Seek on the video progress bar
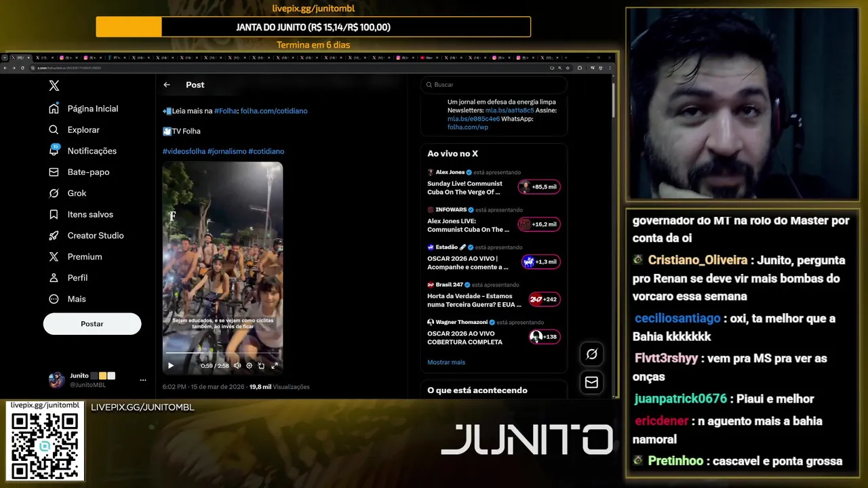Screen dimensions: 868x488 pyautogui.click(x=222, y=353)
